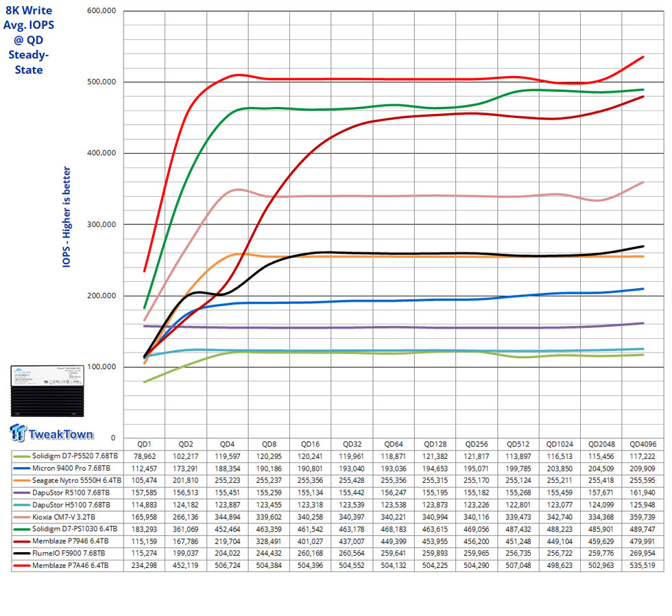Screen dimensions: 672x616
Task: Select the "FlumeIO F5900 7.68TB" legend label
Action: coord(69,554)
